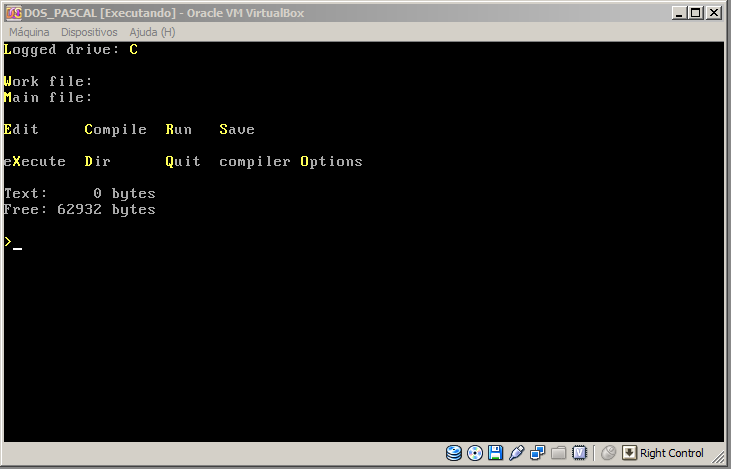Click the Logged drive: C line

[x=71, y=50]
